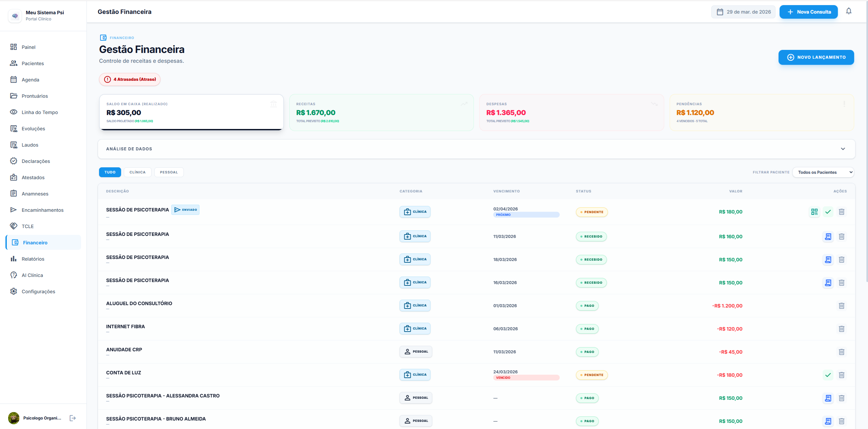Delete the 18/03/2026 session entry
This screenshot has width=868, height=429.
tap(841, 260)
